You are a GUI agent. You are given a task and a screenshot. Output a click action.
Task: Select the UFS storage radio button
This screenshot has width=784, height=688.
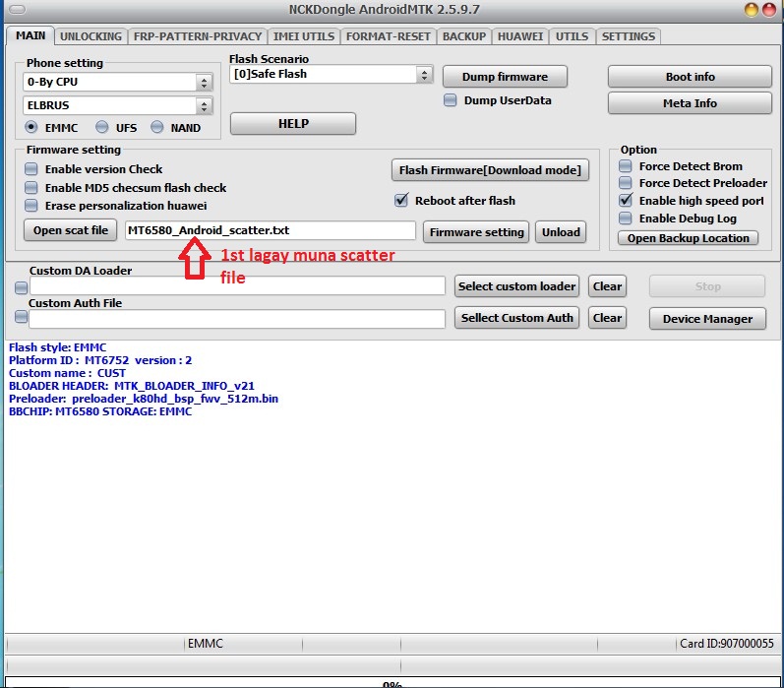click(101, 127)
